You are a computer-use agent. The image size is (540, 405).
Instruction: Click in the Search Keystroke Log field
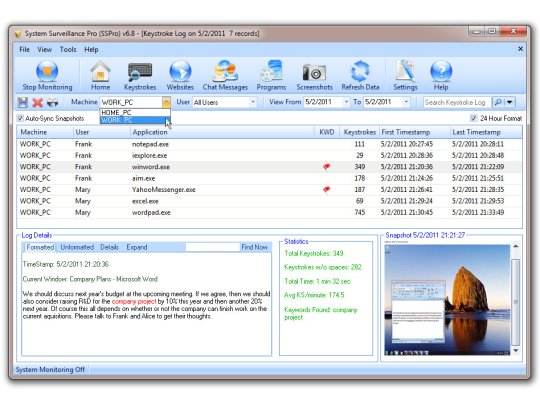coord(457,102)
